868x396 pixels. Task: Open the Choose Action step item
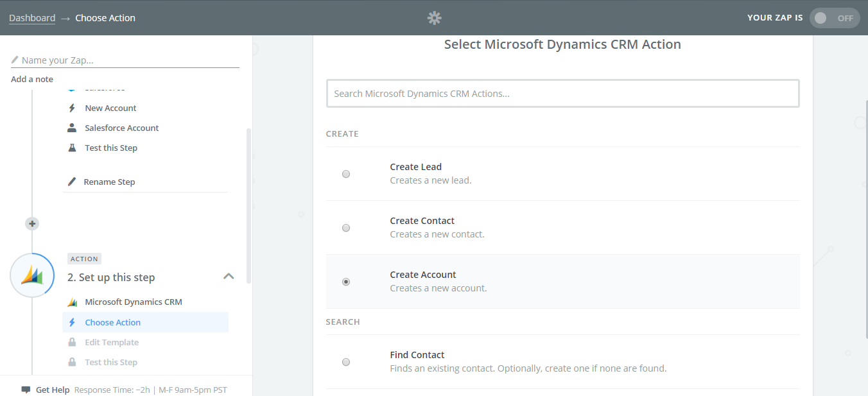pyautogui.click(x=145, y=322)
